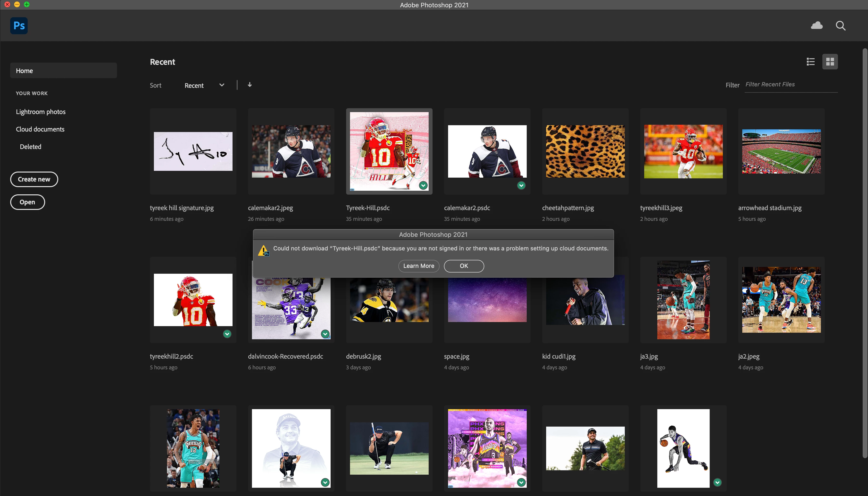The image size is (868, 496).
Task: Click Learn More in the dialog
Action: (418, 266)
